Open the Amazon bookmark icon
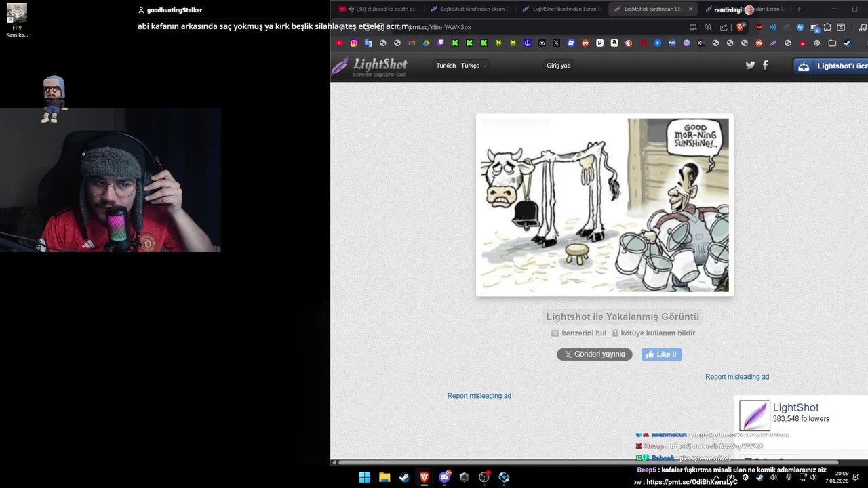The width and height of the screenshot is (868, 488). coord(614,43)
